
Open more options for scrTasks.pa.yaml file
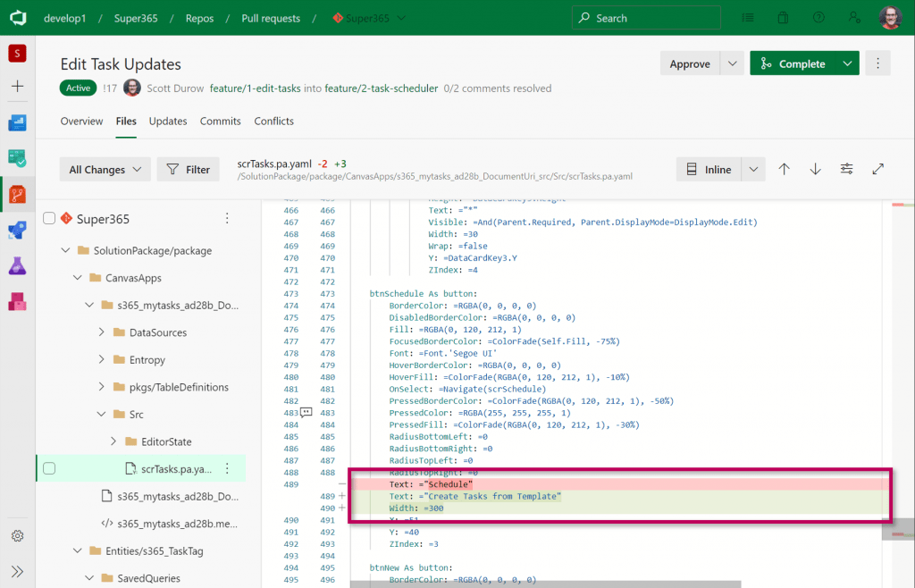tap(227, 468)
